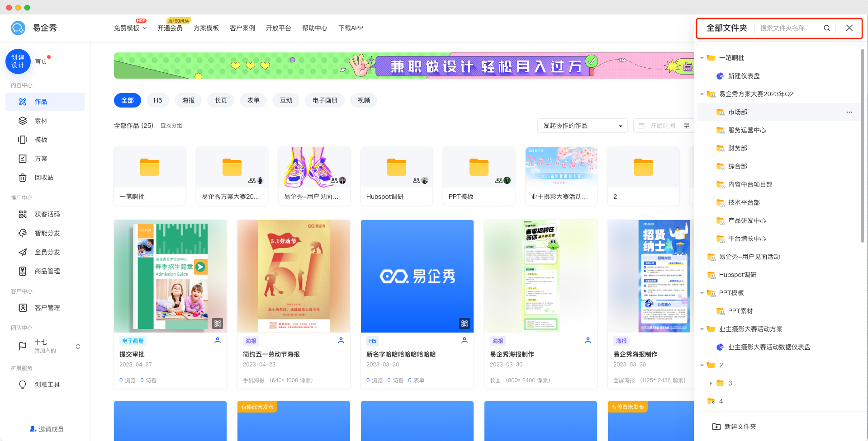Image resolution: width=868 pixels, height=441 pixels.
Task: Click the 兼职做设计 promo banner
Action: point(404,66)
